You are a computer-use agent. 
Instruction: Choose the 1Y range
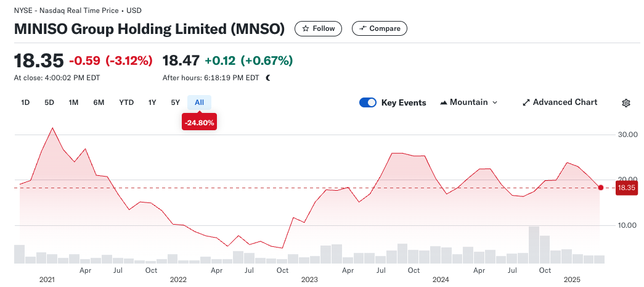[152, 102]
